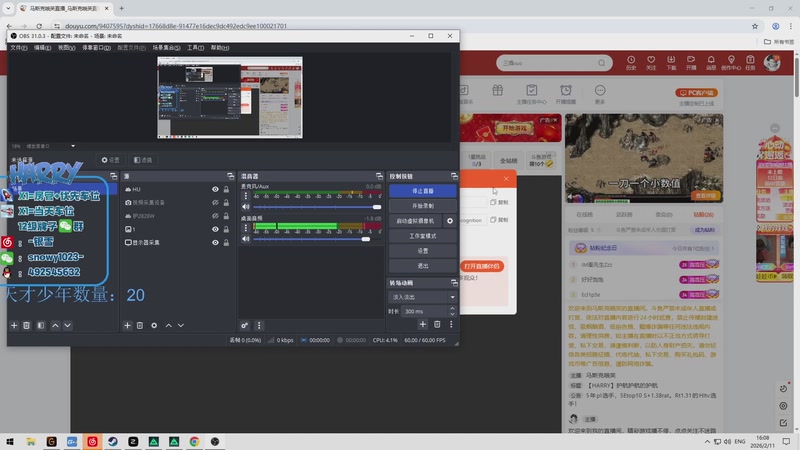Open the 编辑(E) menu in OBS

(42, 47)
